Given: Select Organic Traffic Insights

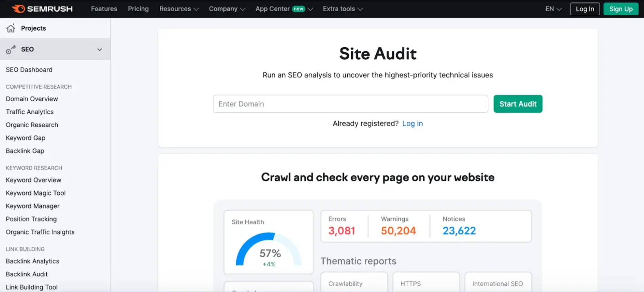Looking at the screenshot, I should click(x=40, y=232).
